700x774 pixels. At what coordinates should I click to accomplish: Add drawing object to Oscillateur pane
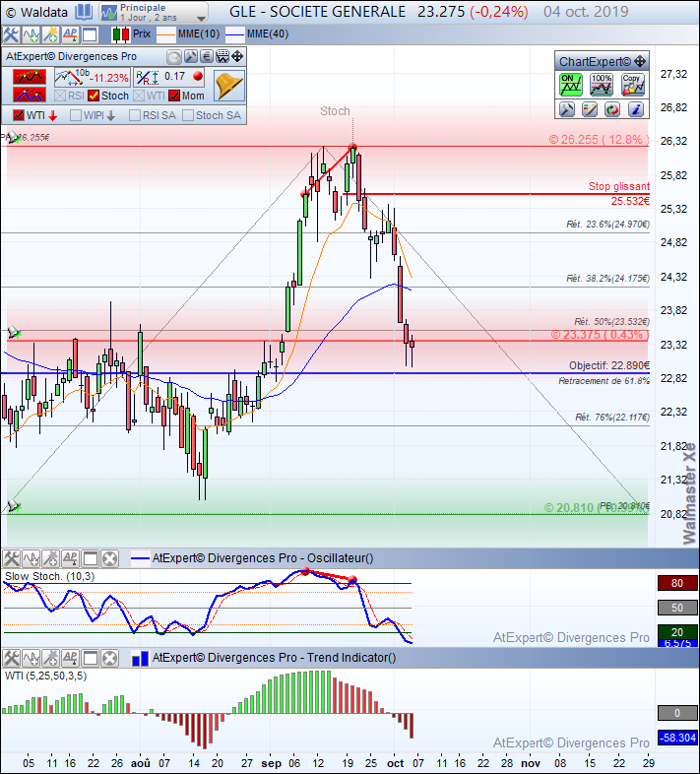(x=50, y=558)
